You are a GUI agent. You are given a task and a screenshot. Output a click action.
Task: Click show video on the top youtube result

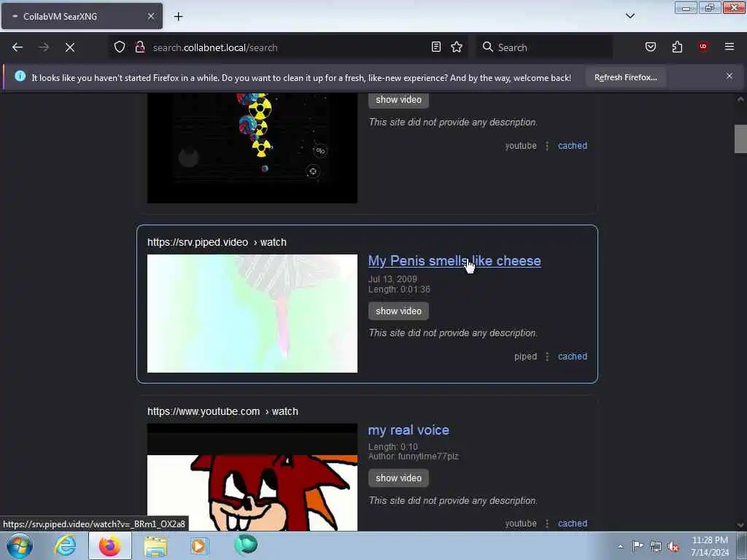[x=398, y=99]
